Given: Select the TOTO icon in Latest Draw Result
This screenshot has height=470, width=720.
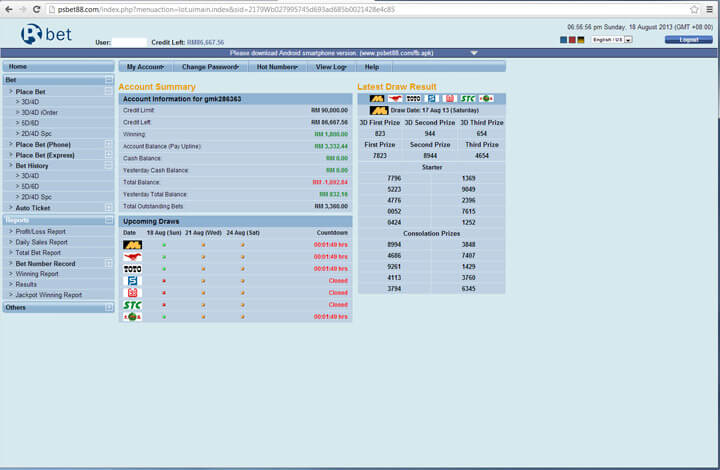Looking at the screenshot, I should point(413,99).
